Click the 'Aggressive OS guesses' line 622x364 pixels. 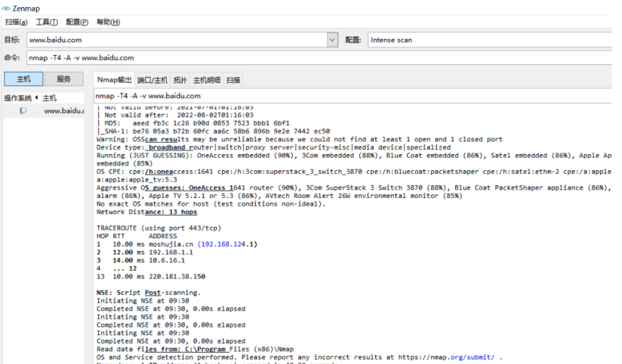(x=354, y=188)
